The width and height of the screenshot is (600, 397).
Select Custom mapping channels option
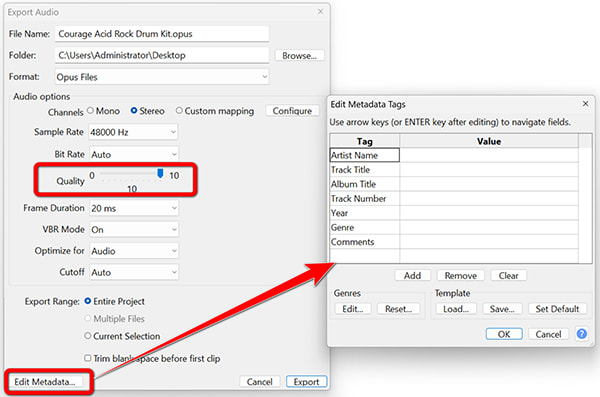179,111
